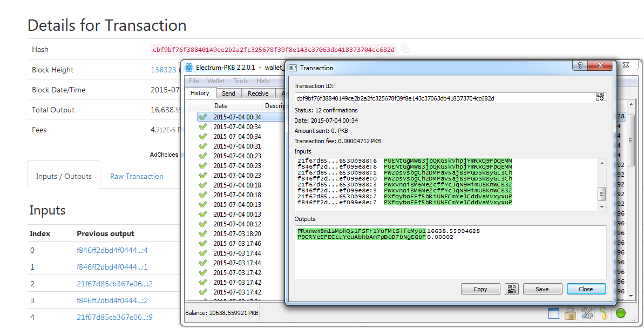Click the green network status indicator
Viewport: 644px width, 328px height.
(620, 312)
